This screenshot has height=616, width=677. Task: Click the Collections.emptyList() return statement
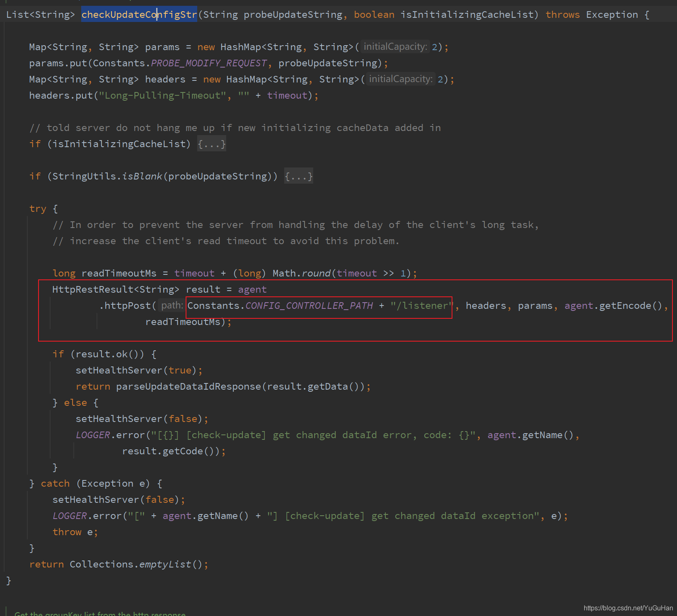tap(118, 564)
